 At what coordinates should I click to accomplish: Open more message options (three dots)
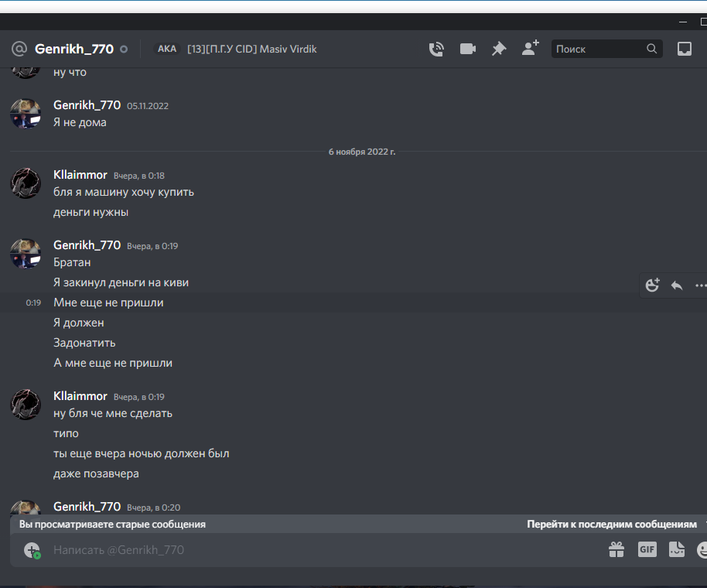(700, 285)
